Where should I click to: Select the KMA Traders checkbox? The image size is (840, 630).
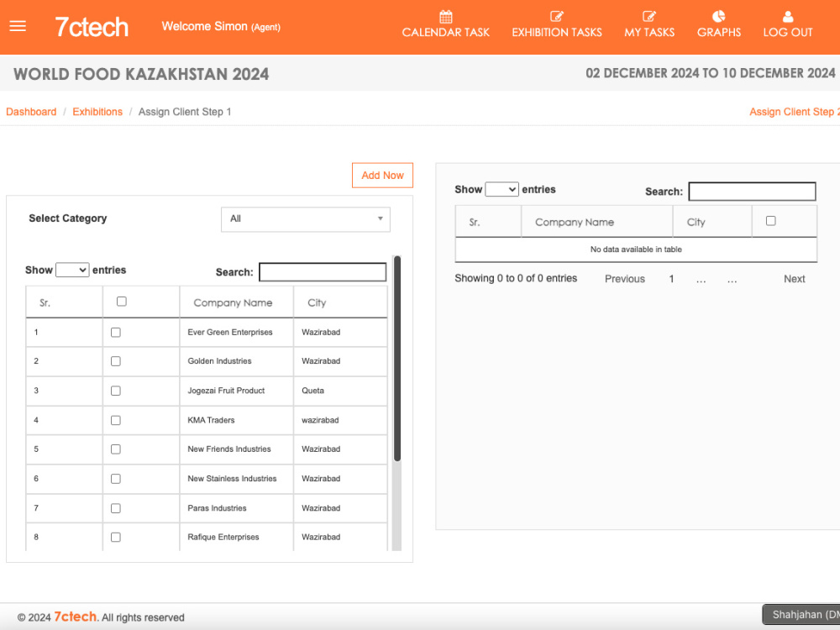click(116, 420)
